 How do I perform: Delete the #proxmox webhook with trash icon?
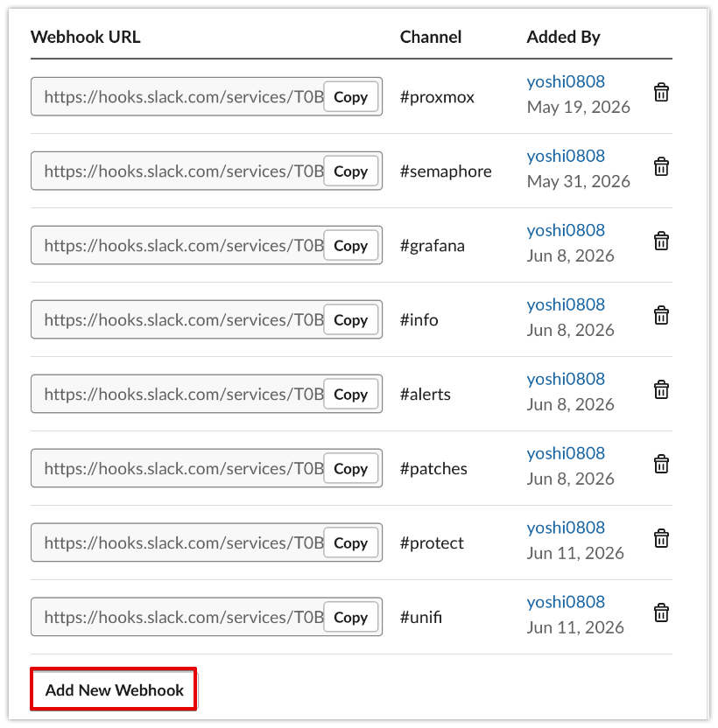(661, 93)
